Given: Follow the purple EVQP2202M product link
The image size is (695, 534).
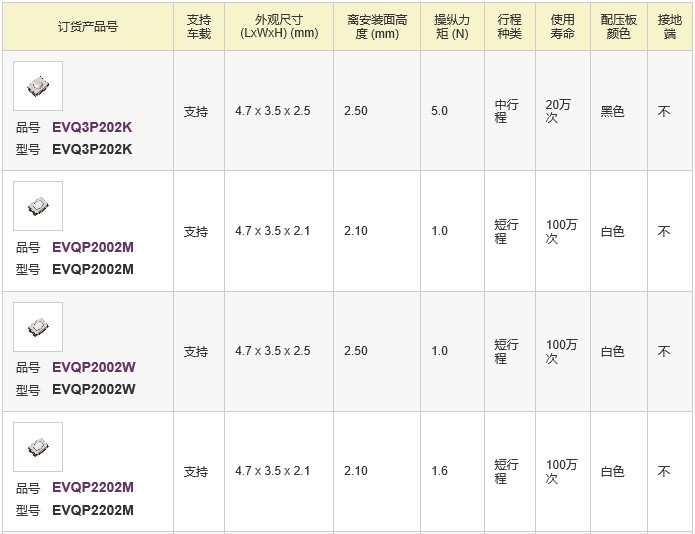Looking at the screenshot, I should click(93, 487).
